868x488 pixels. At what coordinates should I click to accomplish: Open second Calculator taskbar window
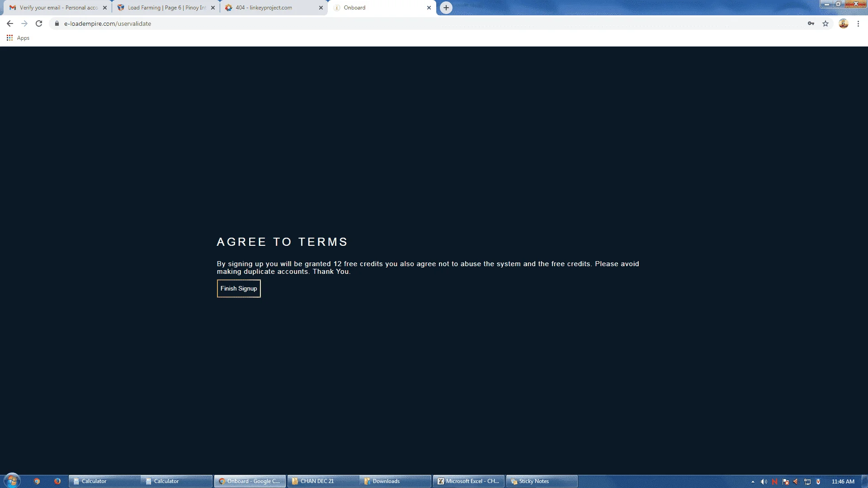[177, 481]
